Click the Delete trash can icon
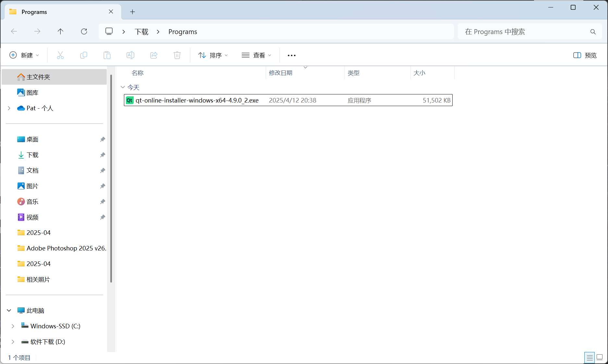This screenshot has height=364, width=608. coord(177,55)
